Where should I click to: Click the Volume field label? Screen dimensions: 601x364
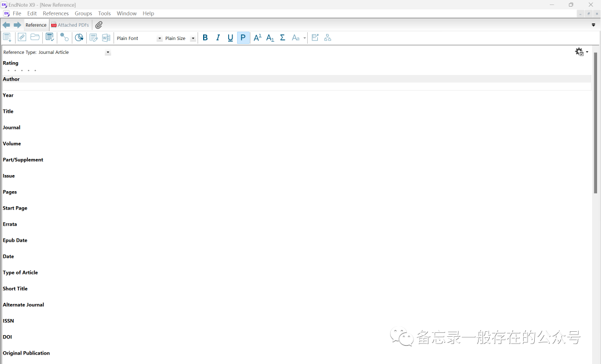click(x=12, y=143)
